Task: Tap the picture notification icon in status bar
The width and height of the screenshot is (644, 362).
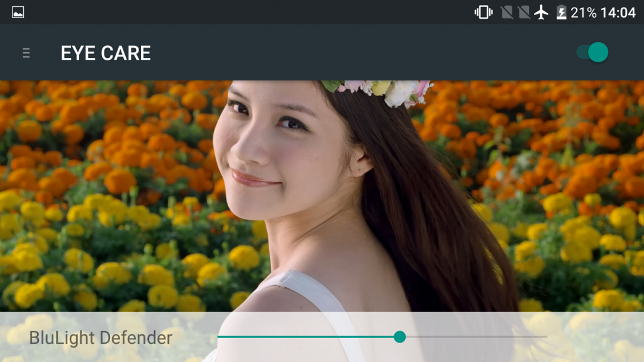Action: tap(18, 13)
